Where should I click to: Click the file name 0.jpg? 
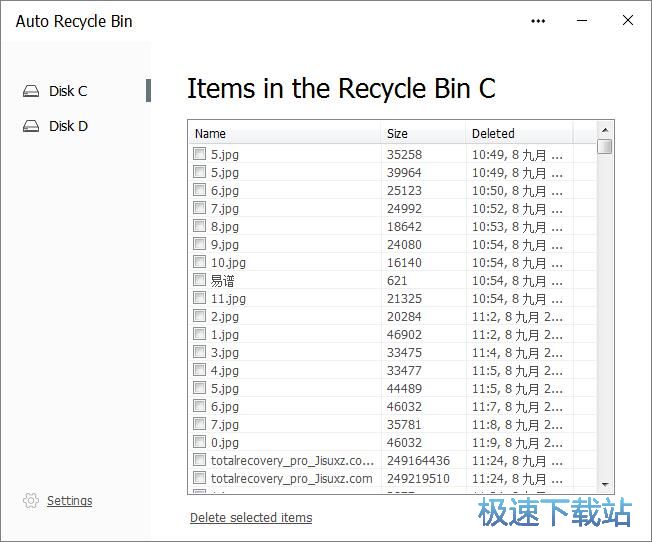click(225, 443)
